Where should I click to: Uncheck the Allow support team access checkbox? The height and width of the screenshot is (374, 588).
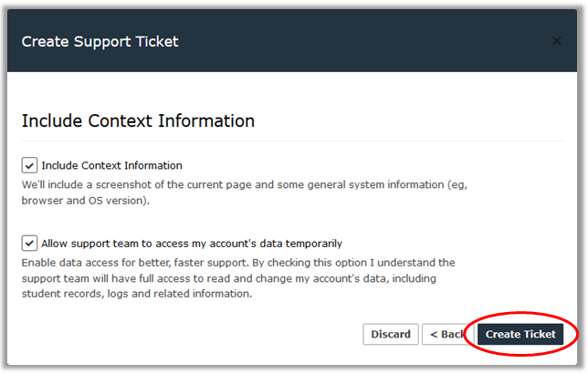[29, 243]
